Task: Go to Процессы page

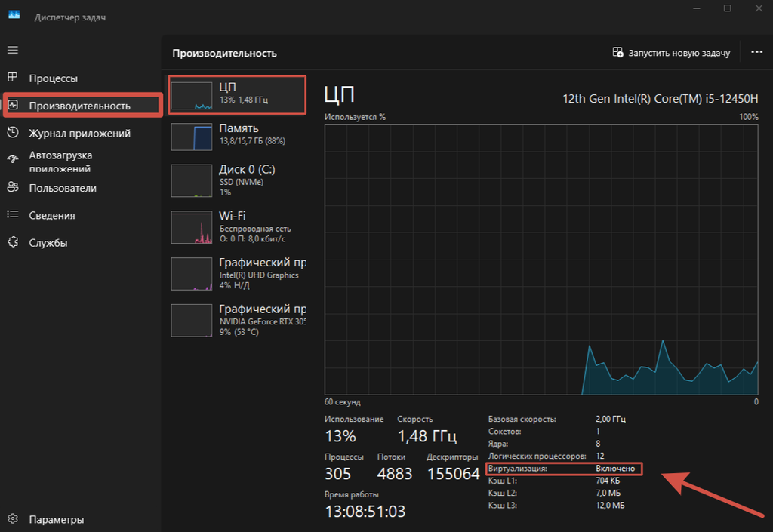Action: pos(54,78)
